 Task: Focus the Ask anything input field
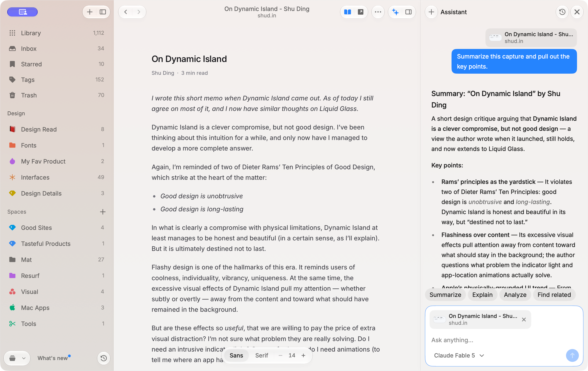point(504,340)
